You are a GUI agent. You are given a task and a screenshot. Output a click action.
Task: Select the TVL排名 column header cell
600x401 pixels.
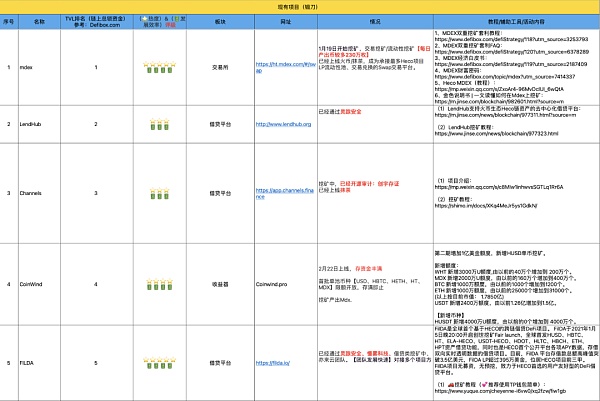coord(96,21)
